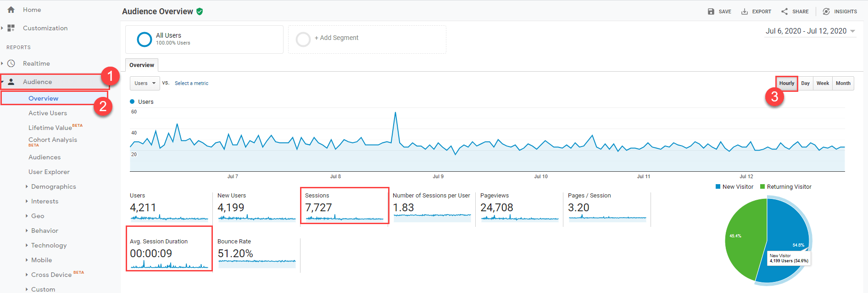This screenshot has width=868, height=293.
Task: Open the date range picker
Action: coord(810,31)
